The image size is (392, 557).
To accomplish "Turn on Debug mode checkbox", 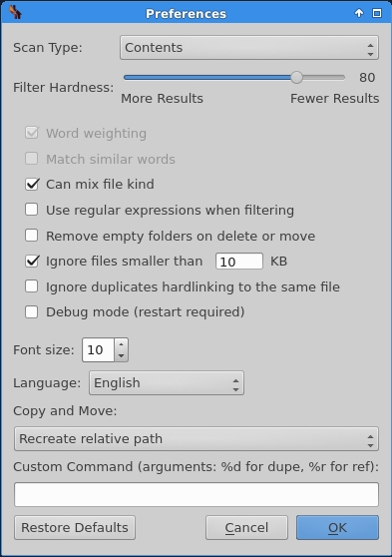I will [32, 312].
